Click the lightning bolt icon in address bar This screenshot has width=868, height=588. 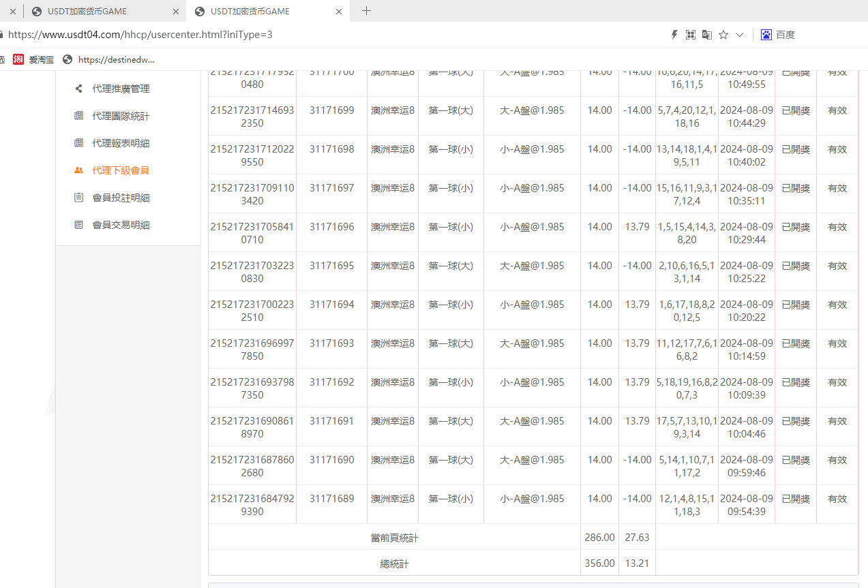tap(674, 35)
